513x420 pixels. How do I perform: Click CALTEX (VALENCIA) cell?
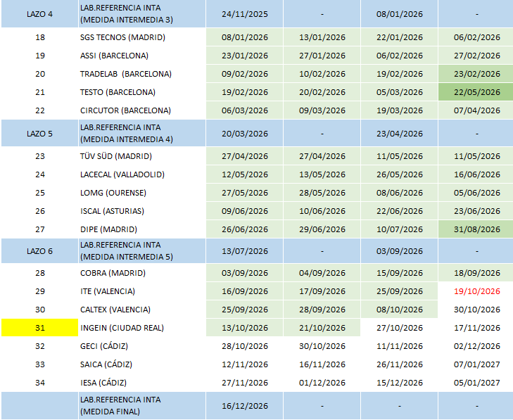coord(142,310)
